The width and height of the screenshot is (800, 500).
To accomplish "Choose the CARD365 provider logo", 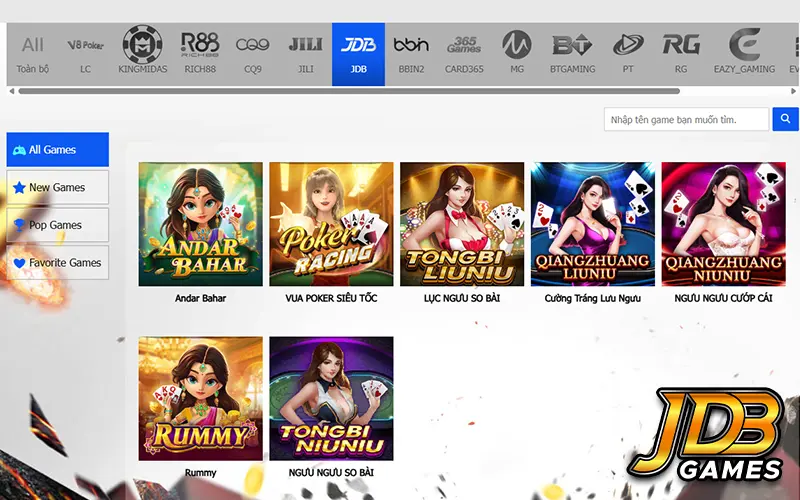I will pyautogui.click(x=464, y=45).
